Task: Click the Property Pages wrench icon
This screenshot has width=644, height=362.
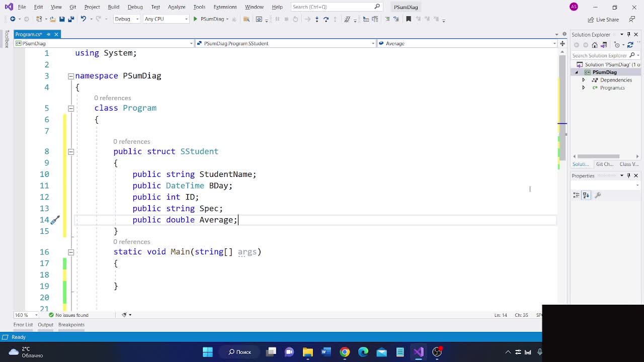Action: (x=598, y=195)
